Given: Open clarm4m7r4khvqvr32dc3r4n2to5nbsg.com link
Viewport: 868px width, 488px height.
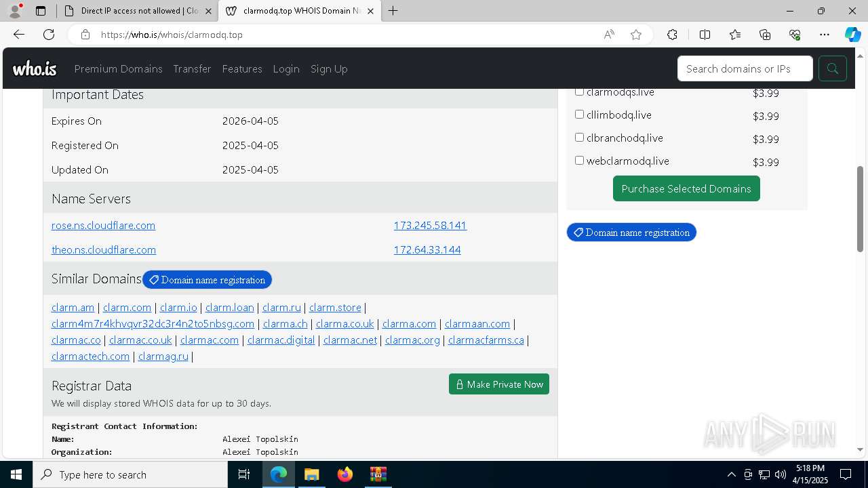Looking at the screenshot, I should [153, 323].
